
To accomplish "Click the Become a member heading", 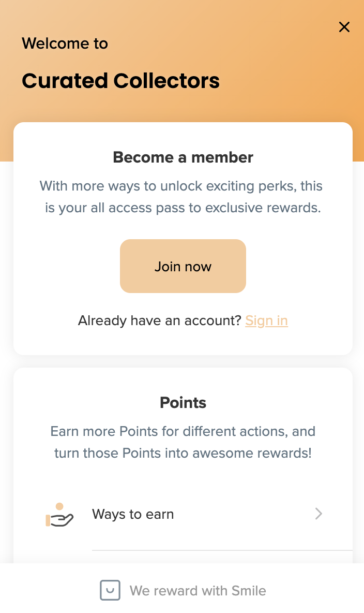I will (183, 157).
